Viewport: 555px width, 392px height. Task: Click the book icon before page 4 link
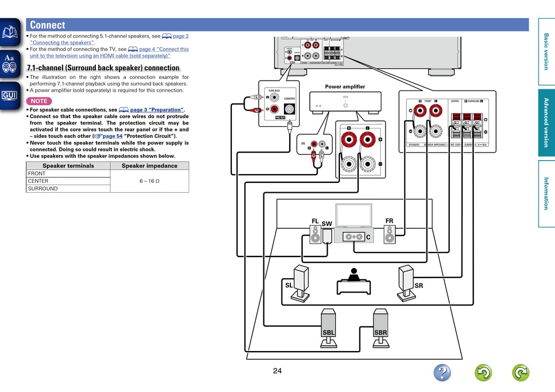click(133, 49)
